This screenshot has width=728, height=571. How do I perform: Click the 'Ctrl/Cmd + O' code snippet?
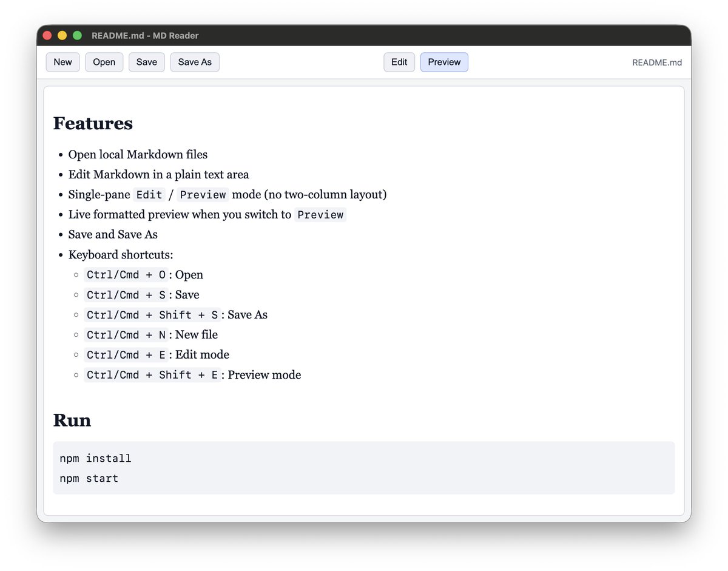tap(126, 275)
